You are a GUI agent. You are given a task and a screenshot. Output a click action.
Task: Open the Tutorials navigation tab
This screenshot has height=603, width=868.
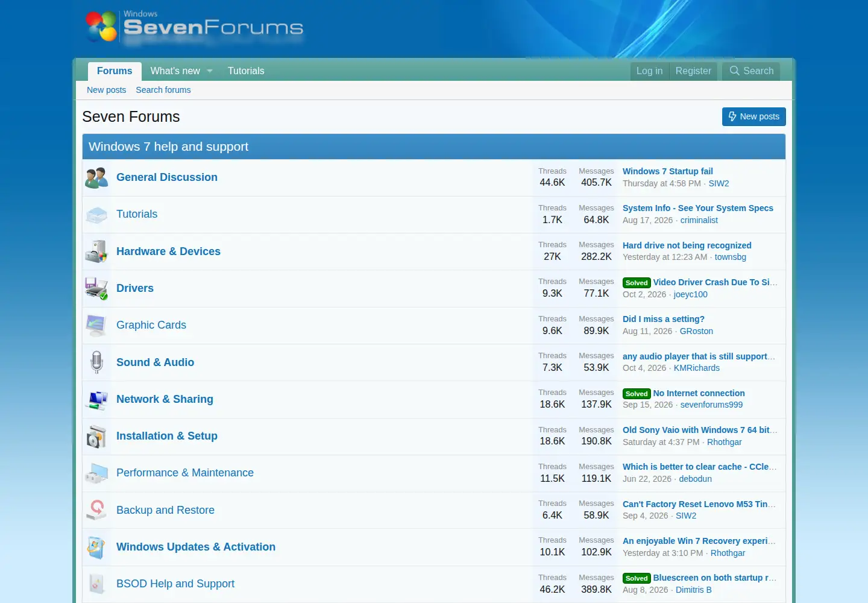tap(246, 71)
